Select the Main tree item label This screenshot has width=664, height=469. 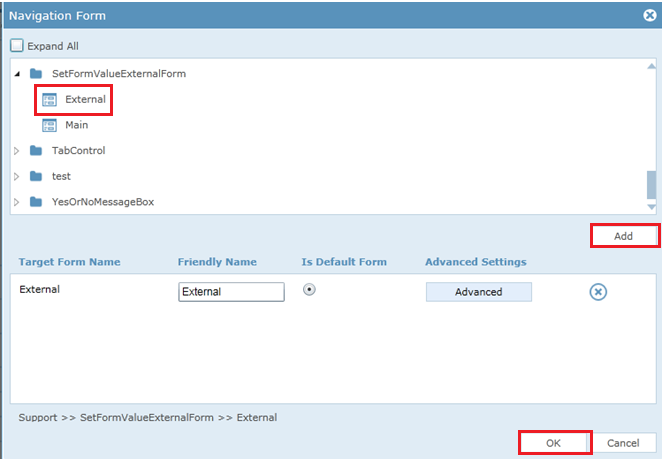click(77, 125)
